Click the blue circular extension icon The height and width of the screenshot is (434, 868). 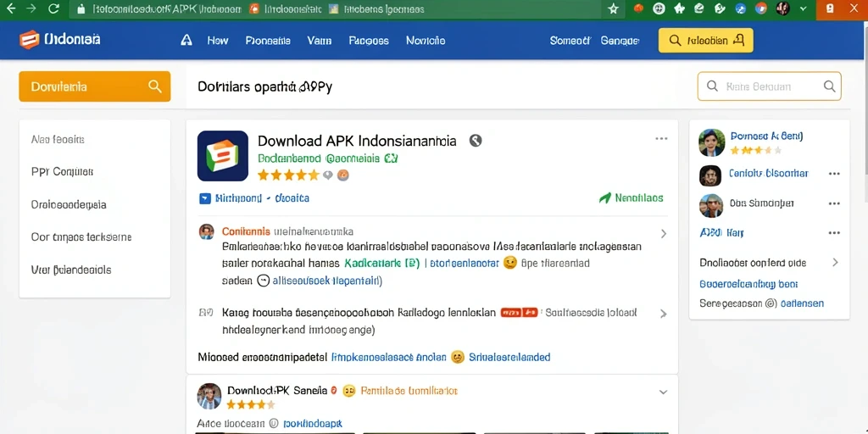[x=740, y=8]
